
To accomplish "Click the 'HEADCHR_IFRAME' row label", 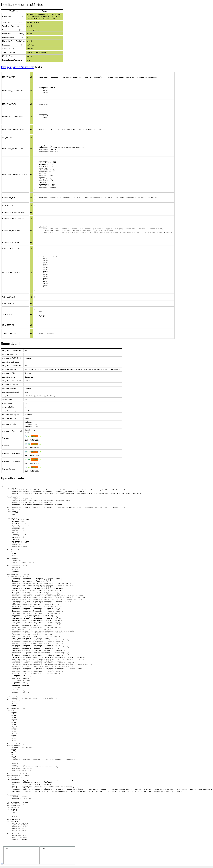I will coord(11,242).
